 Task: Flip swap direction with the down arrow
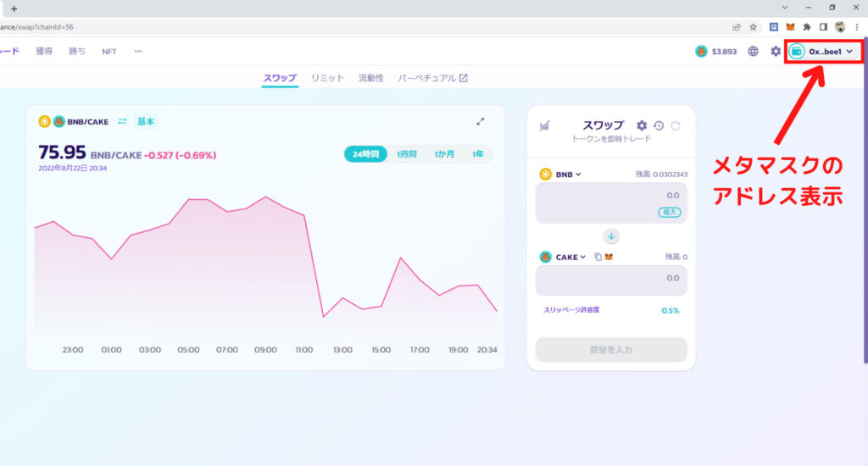point(611,236)
